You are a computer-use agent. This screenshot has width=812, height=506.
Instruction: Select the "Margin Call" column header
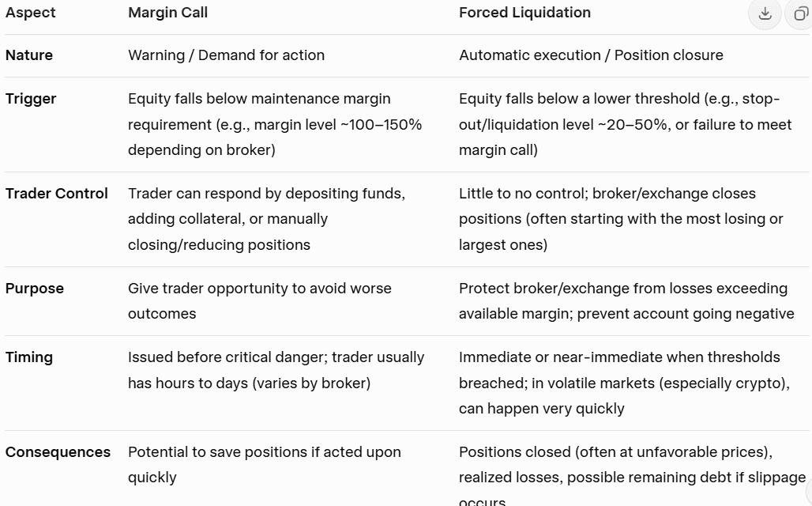(167, 13)
